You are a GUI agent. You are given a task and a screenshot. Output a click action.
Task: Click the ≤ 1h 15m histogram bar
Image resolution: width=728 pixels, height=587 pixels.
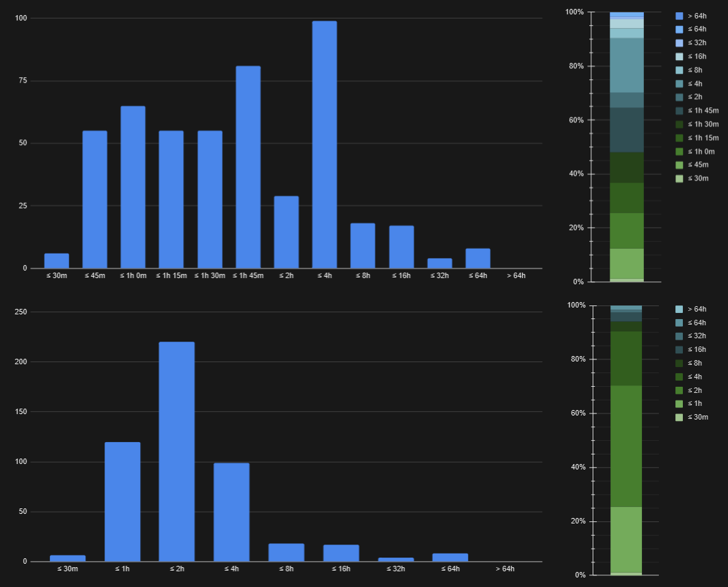pyautogui.click(x=172, y=200)
